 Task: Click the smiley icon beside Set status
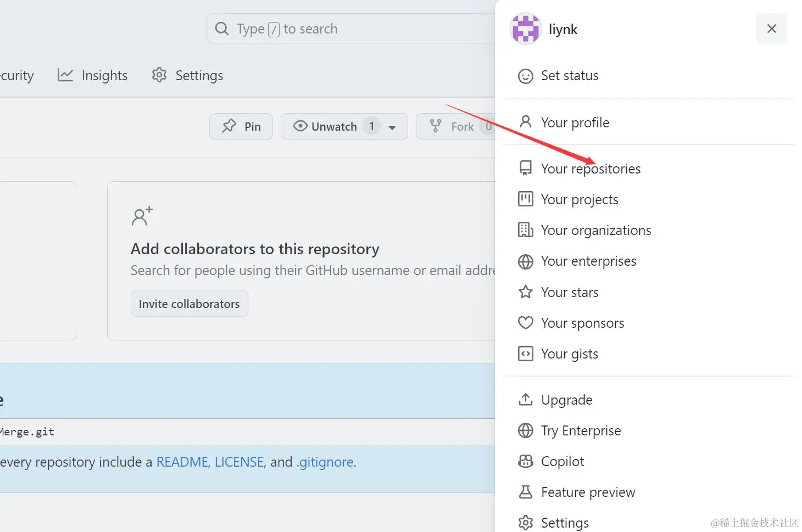click(x=525, y=76)
